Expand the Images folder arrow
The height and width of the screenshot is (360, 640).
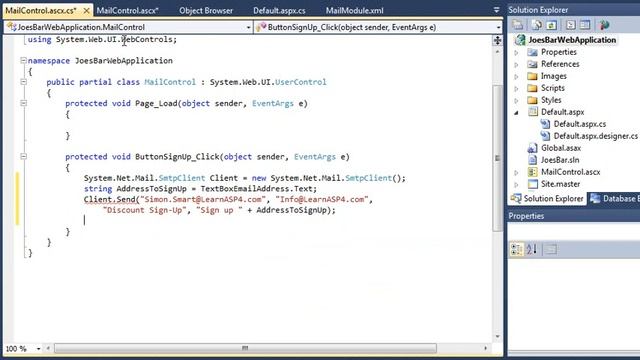coord(516,76)
